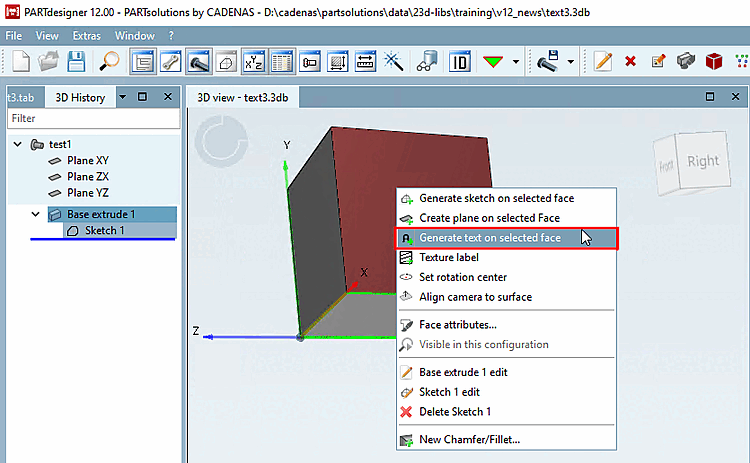Click the Save floppy disk icon
This screenshot has height=463, width=750.
pyautogui.click(x=76, y=62)
